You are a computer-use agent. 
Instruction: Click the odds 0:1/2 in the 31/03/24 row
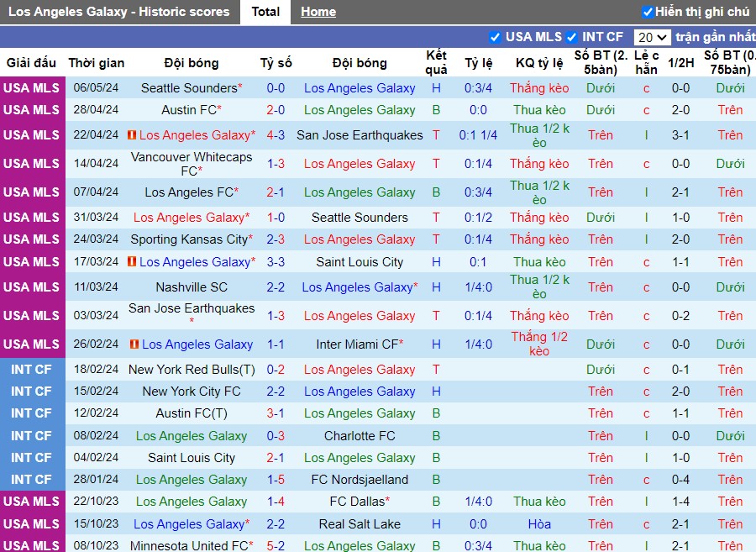478,218
